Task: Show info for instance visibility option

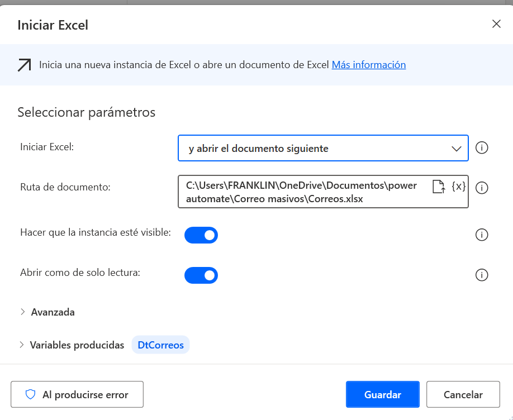Action: pos(482,235)
